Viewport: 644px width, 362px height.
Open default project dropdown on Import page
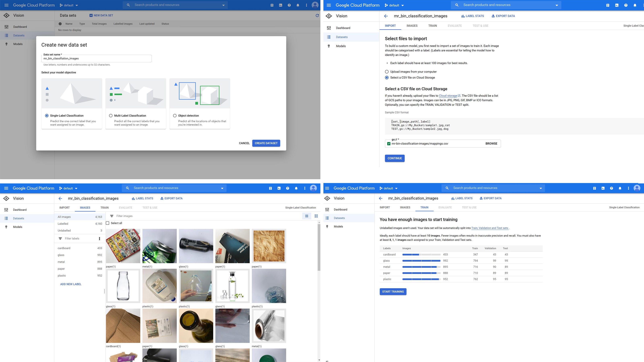click(394, 5)
